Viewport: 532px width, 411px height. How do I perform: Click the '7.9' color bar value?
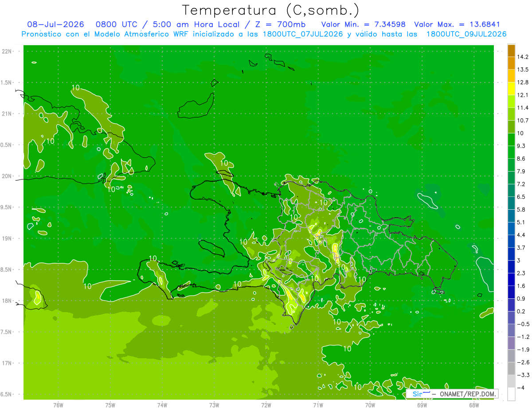(x=521, y=171)
